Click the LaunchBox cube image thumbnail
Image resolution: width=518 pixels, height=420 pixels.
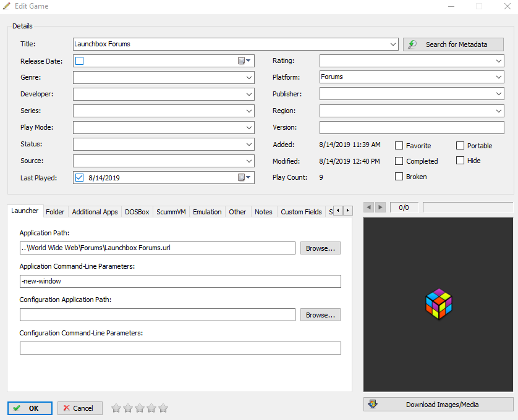tap(438, 304)
